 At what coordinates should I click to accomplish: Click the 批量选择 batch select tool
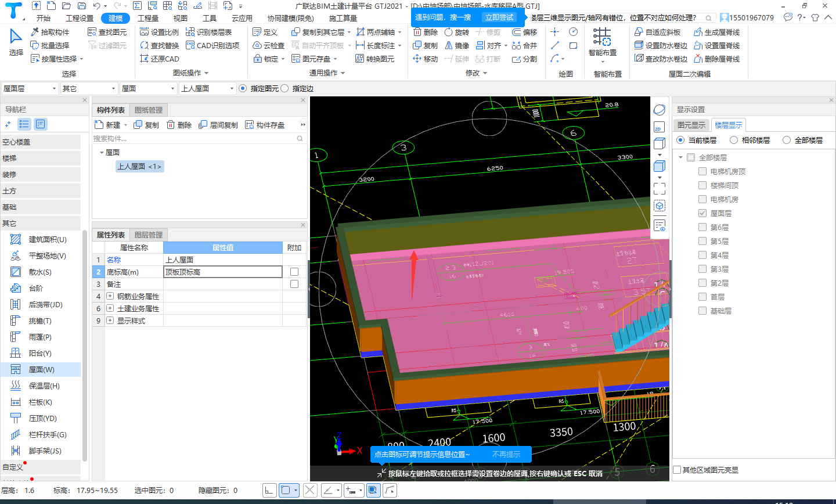(x=50, y=45)
